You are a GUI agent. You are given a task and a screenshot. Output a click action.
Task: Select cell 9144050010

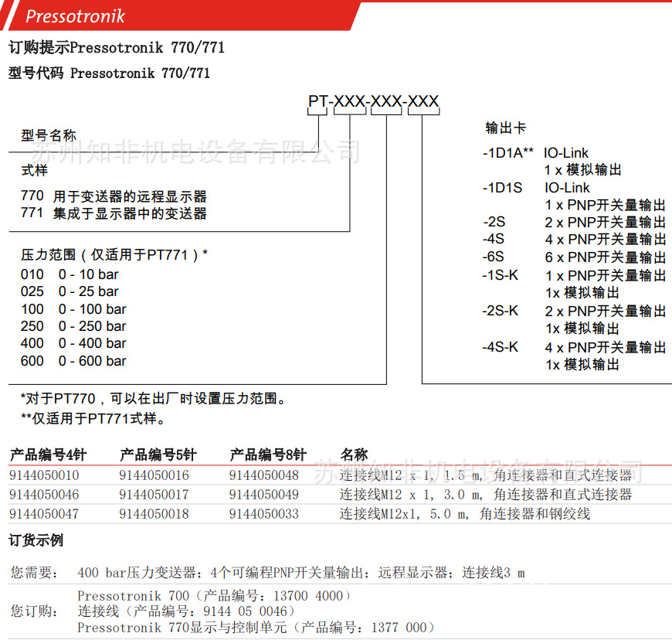(44, 475)
